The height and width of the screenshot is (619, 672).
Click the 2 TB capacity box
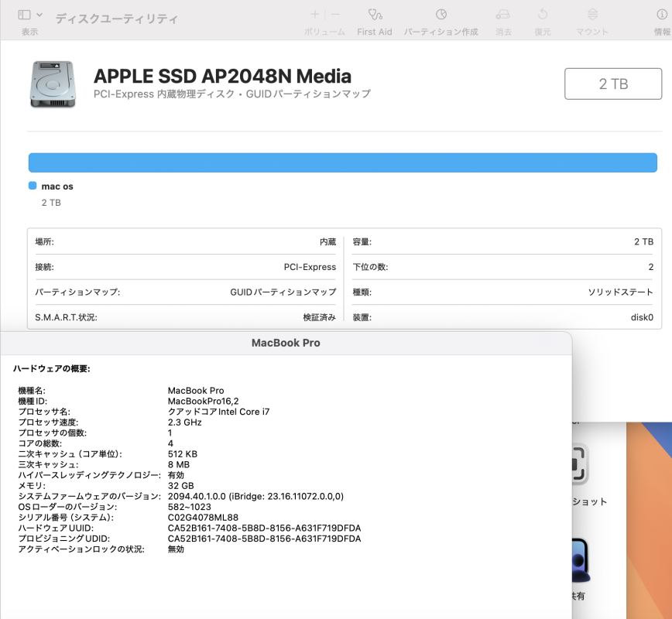pyautogui.click(x=612, y=84)
